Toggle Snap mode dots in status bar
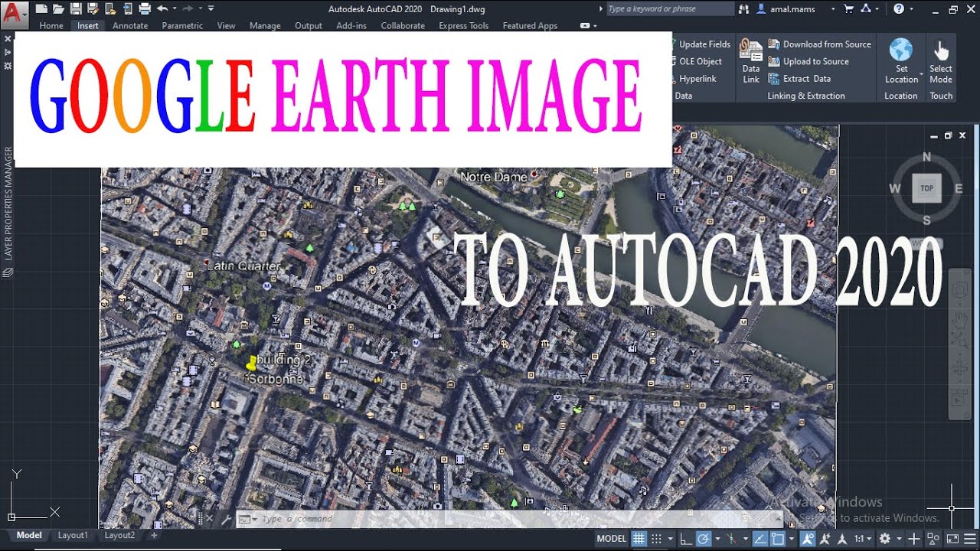980x551 pixels. pyautogui.click(x=656, y=539)
